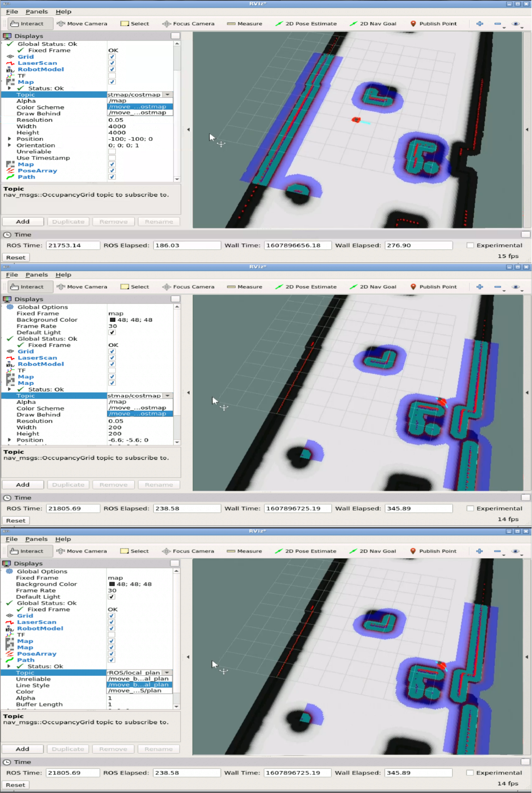Expand Position property in top RViz window

[9, 139]
